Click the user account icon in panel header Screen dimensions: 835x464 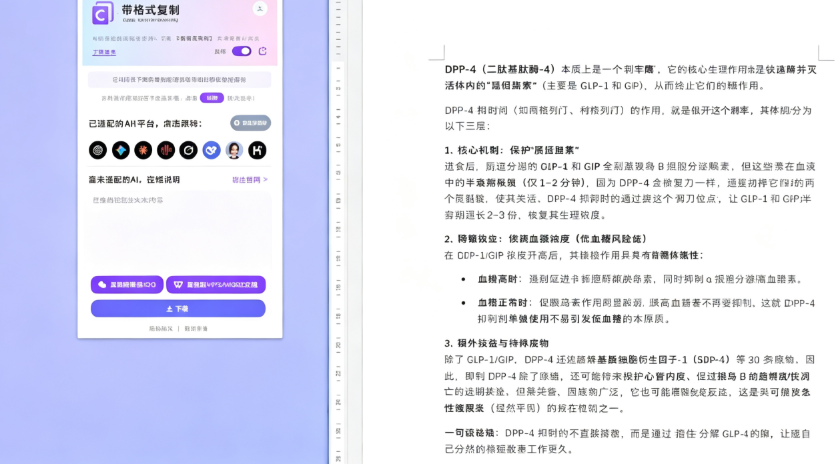click(x=260, y=9)
